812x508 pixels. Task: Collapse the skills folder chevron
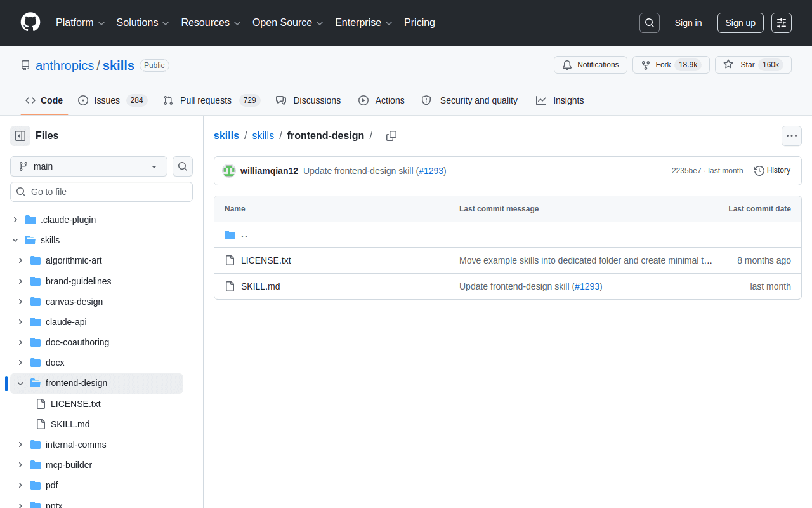15,240
